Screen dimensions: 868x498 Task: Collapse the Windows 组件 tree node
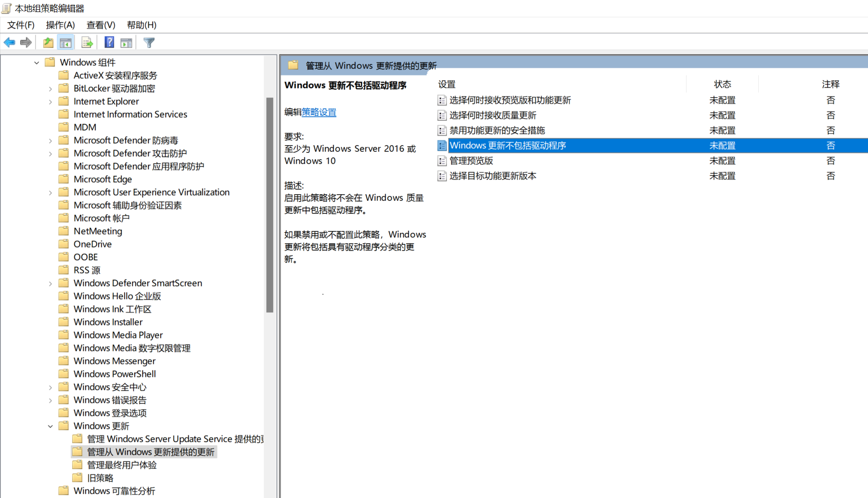37,62
